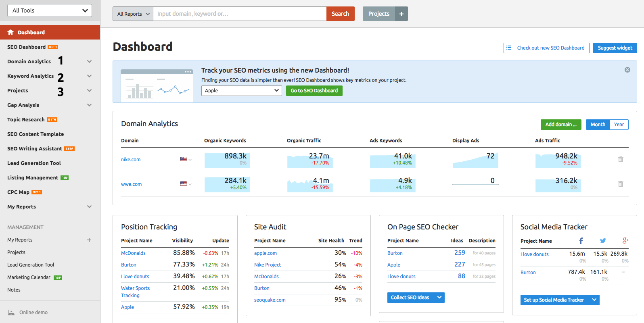Open Water Sports Tracking project
The height and width of the screenshot is (323, 644).
135,292
